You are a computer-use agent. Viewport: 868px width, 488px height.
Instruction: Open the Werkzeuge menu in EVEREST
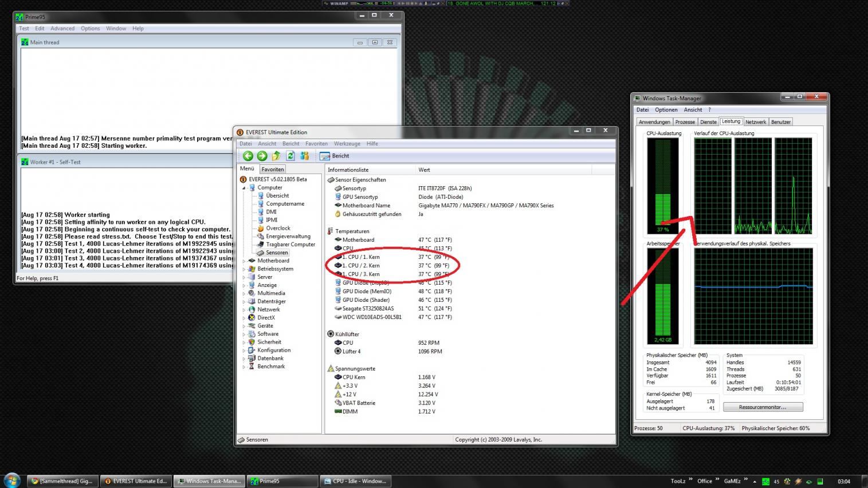click(347, 144)
